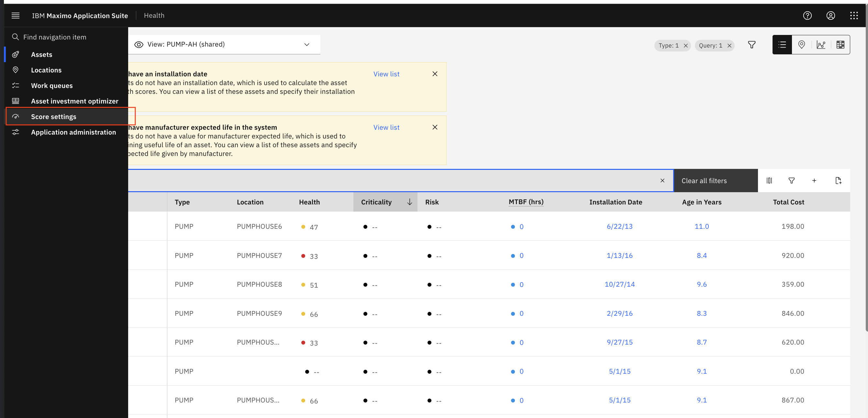This screenshot has width=868, height=418.
Task: Expand the PUMP-AH shared view dropdown
Action: tap(307, 44)
